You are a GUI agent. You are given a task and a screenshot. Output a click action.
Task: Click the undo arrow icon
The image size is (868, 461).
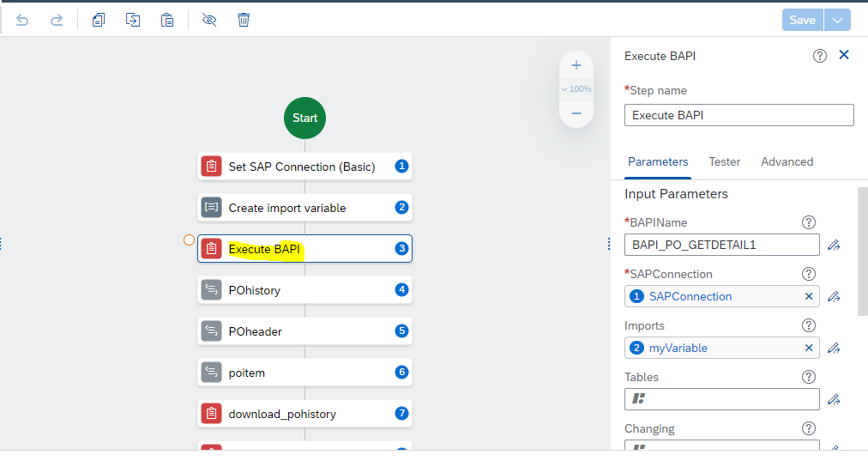pos(22,21)
